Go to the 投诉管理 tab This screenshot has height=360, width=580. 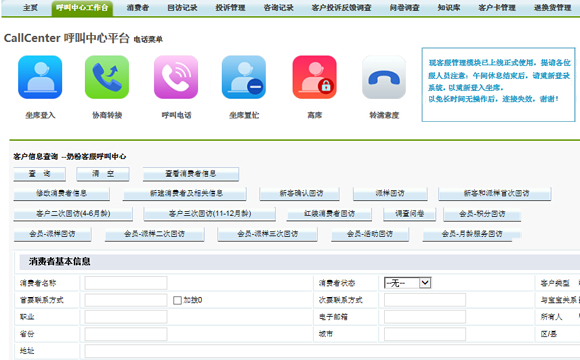coord(230,7)
